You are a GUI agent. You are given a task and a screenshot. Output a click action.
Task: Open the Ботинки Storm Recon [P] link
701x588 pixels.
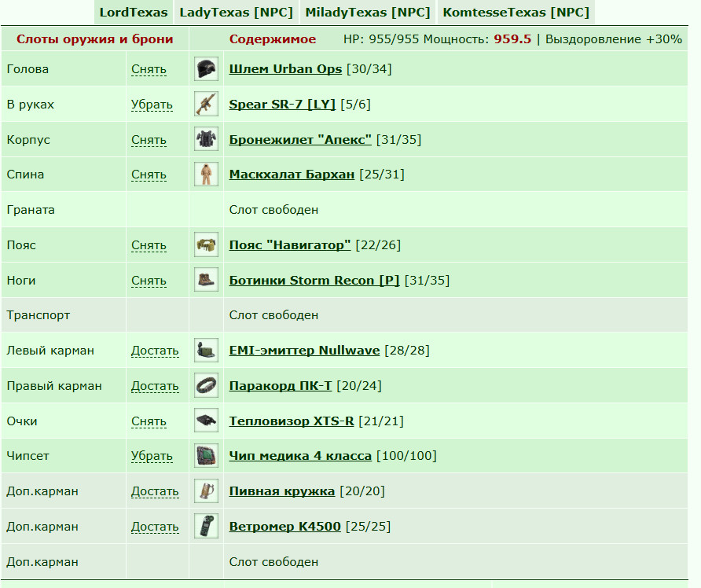314,281
